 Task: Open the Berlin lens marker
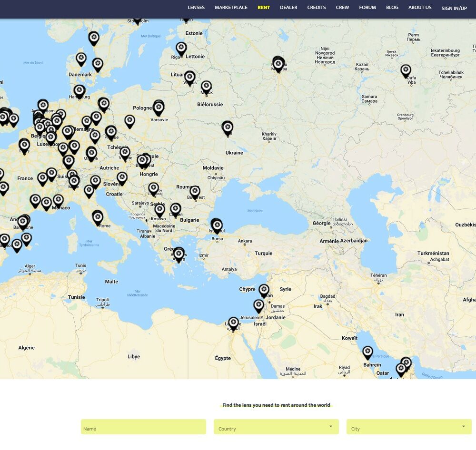point(104,105)
